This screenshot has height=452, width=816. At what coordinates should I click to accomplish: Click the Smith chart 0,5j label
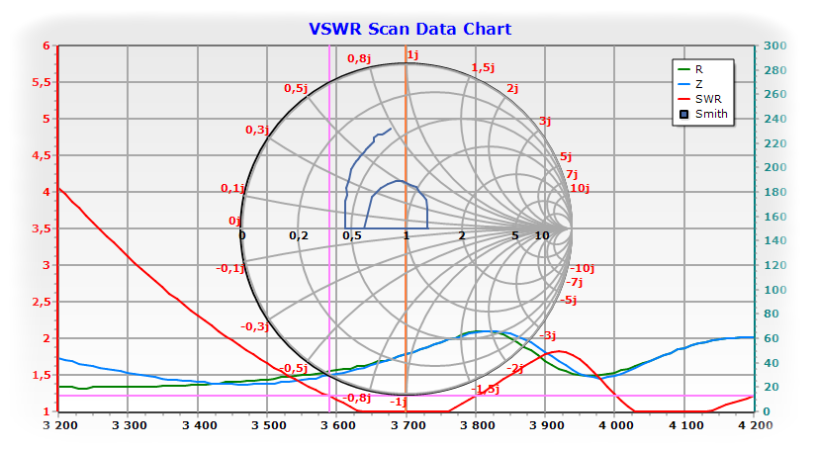click(x=296, y=88)
